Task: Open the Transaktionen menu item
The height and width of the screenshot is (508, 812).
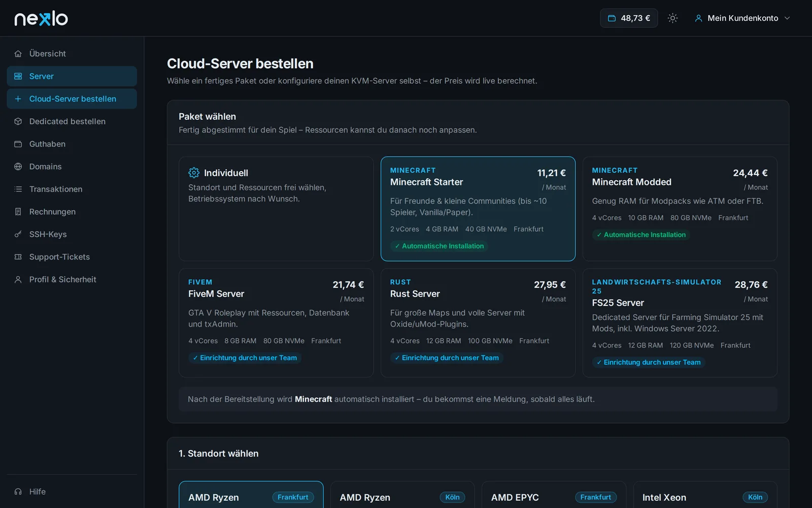Action: 72,189
